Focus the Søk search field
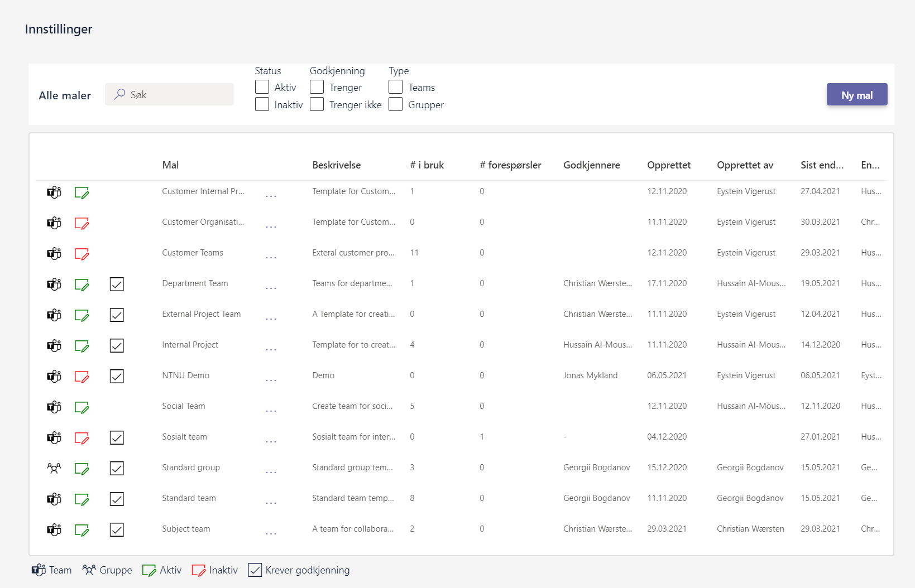 tap(170, 94)
